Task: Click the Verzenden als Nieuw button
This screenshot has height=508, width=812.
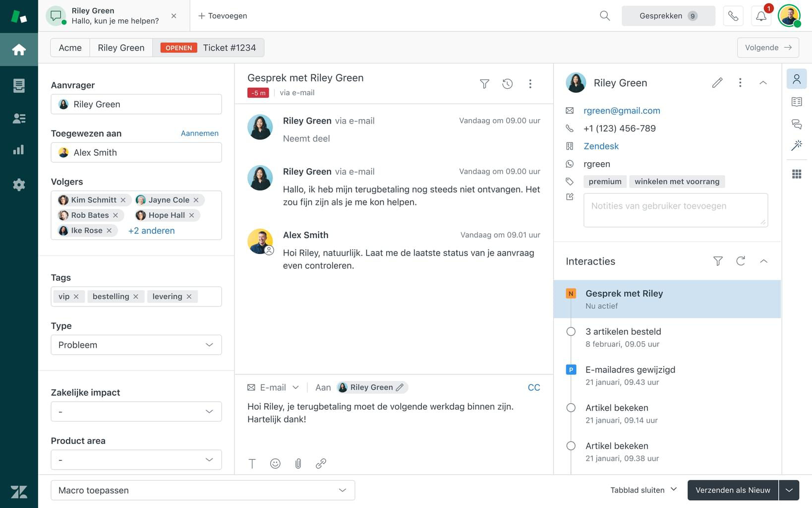Action: pyautogui.click(x=732, y=490)
